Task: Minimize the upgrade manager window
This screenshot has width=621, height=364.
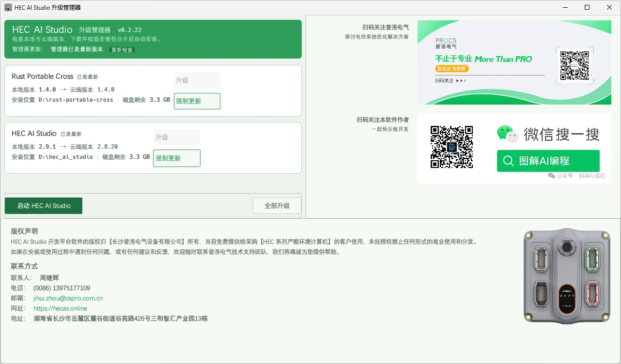Action: click(x=565, y=7)
